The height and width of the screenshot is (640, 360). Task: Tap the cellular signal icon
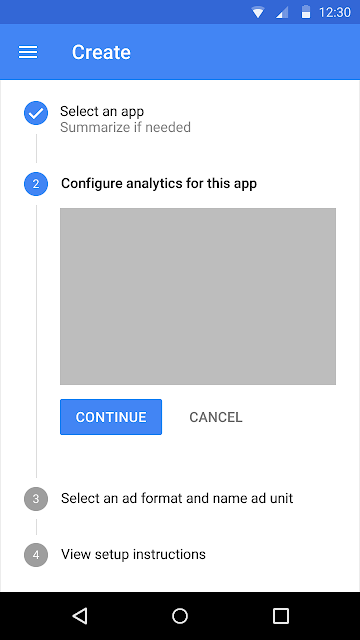(x=282, y=12)
